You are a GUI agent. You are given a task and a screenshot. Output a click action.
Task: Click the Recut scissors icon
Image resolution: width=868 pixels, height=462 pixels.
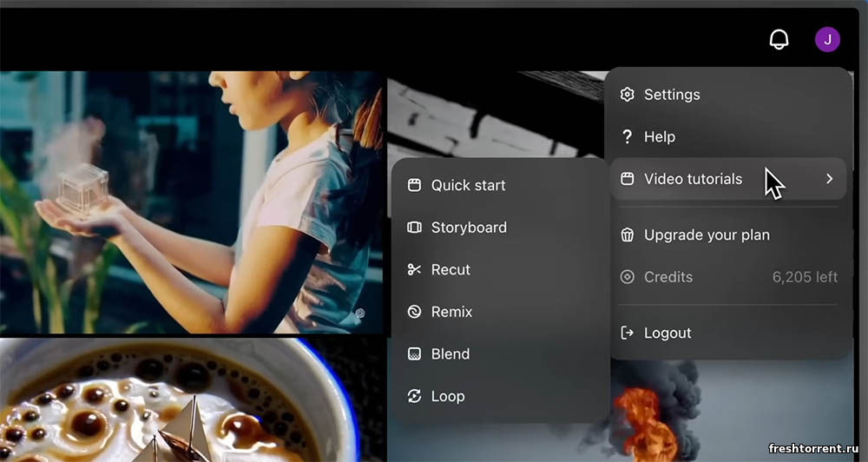pyautogui.click(x=414, y=269)
